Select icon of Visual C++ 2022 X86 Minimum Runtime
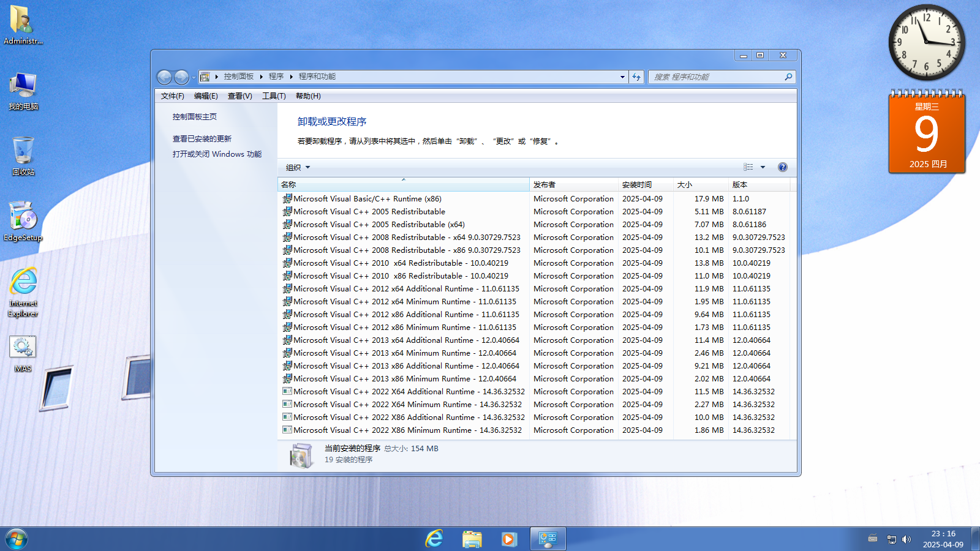980x551 pixels. pyautogui.click(x=287, y=430)
